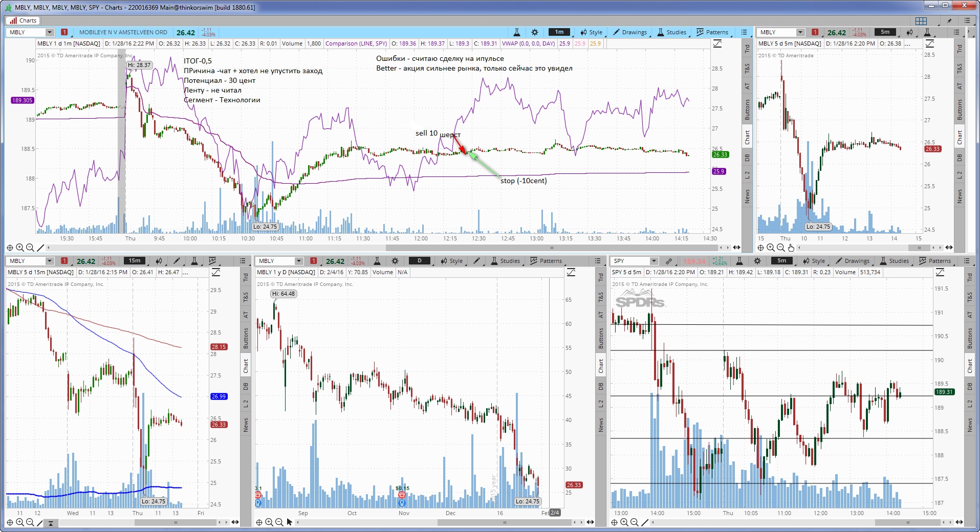Open top-right hamburger list menu
Screen dimensions: 980x532
click(967, 20)
